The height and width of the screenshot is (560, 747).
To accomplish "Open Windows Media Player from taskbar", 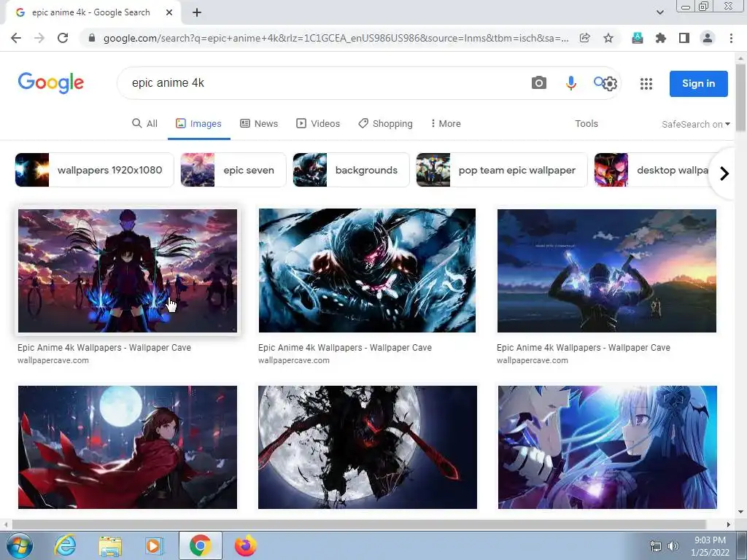I will click(x=154, y=545).
